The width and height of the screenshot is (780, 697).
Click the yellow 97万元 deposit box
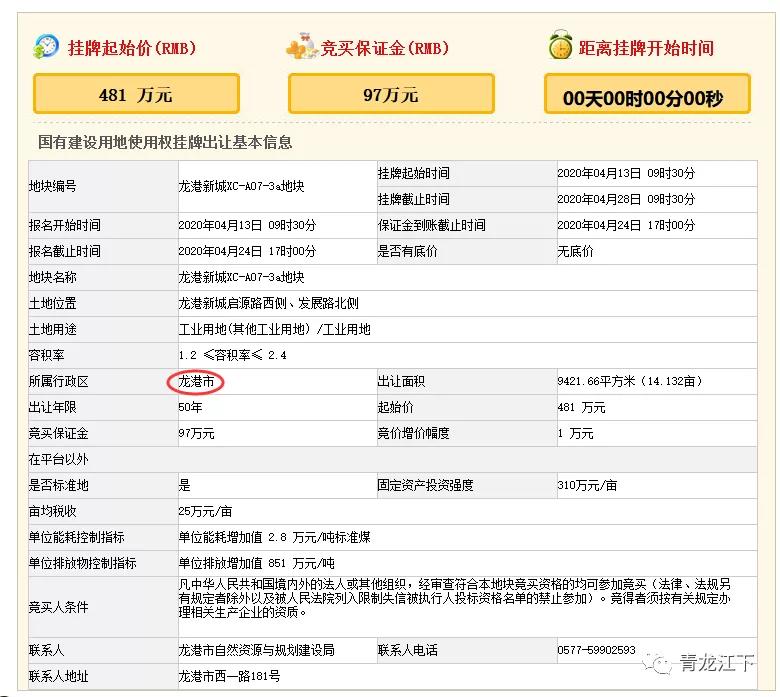tap(390, 95)
